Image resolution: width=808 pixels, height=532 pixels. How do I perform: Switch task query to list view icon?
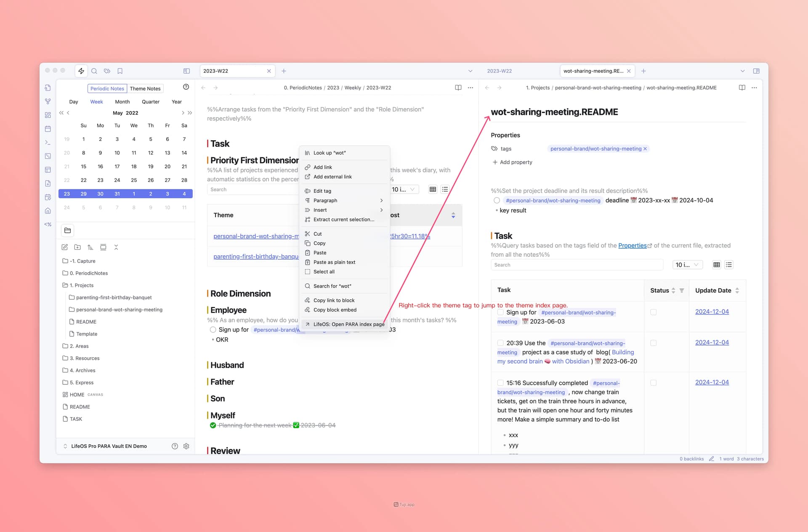(729, 265)
